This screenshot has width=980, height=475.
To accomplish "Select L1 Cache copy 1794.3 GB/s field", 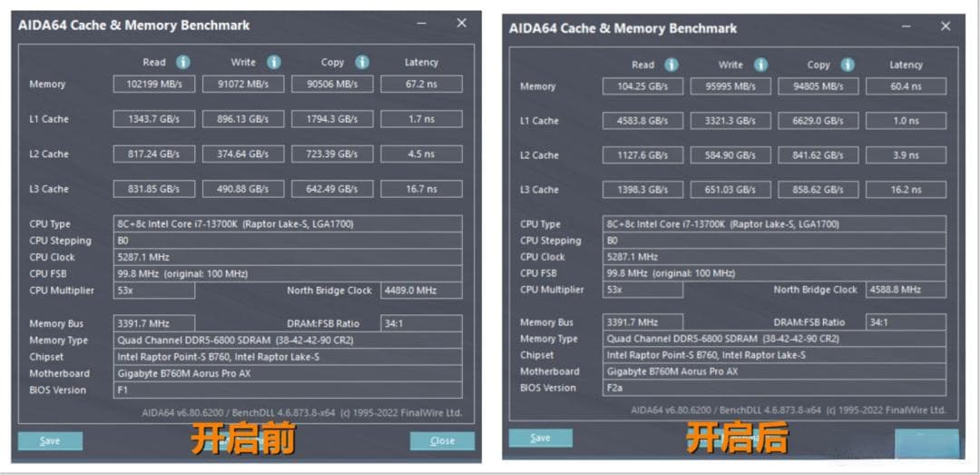I will 332,119.
